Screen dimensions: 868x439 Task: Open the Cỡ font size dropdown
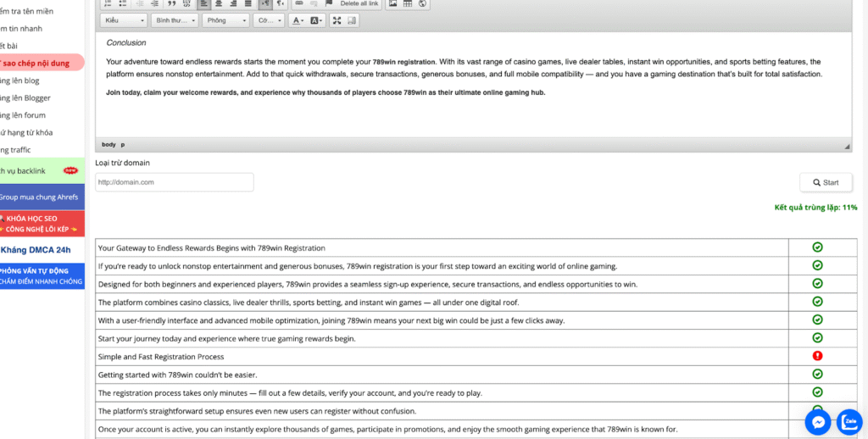pyautogui.click(x=269, y=20)
